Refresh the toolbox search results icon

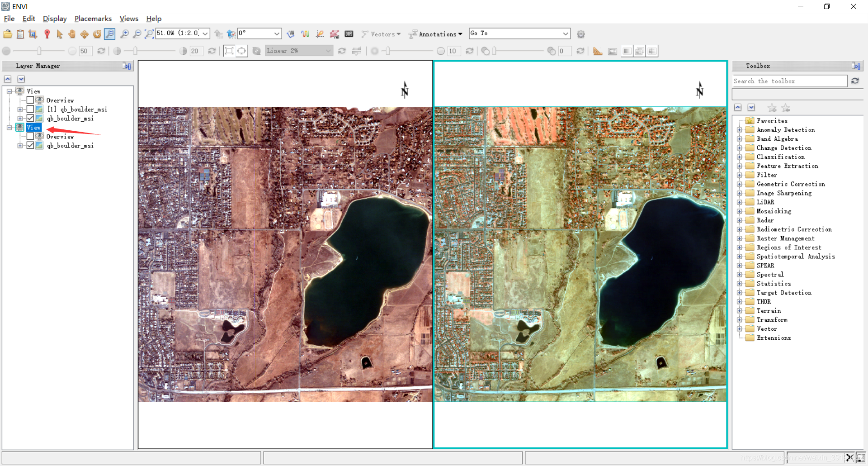pos(855,81)
